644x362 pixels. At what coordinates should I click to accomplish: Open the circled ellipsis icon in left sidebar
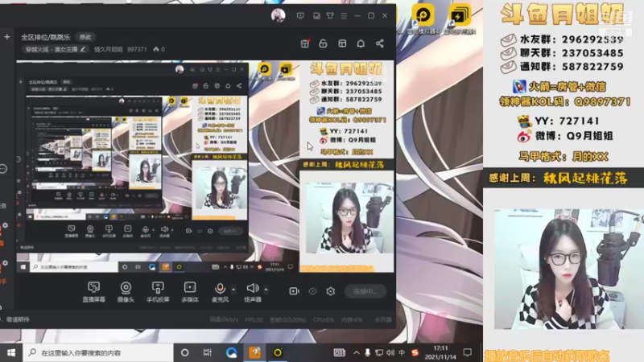pyautogui.click(x=3, y=169)
